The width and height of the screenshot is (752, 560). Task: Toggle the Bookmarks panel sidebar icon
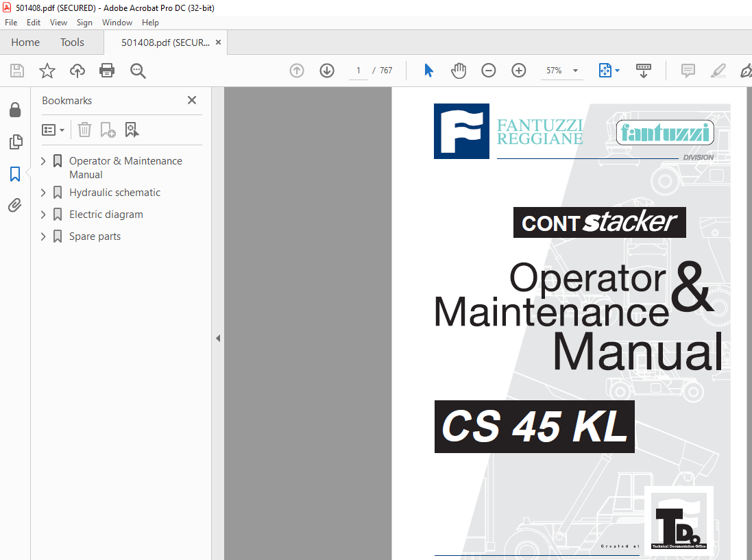click(x=15, y=174)
